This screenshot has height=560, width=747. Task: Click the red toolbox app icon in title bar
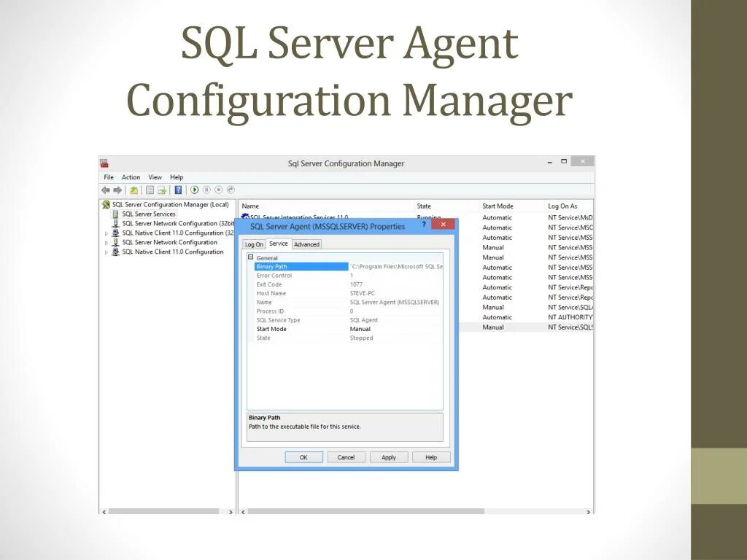coord(104,163)
